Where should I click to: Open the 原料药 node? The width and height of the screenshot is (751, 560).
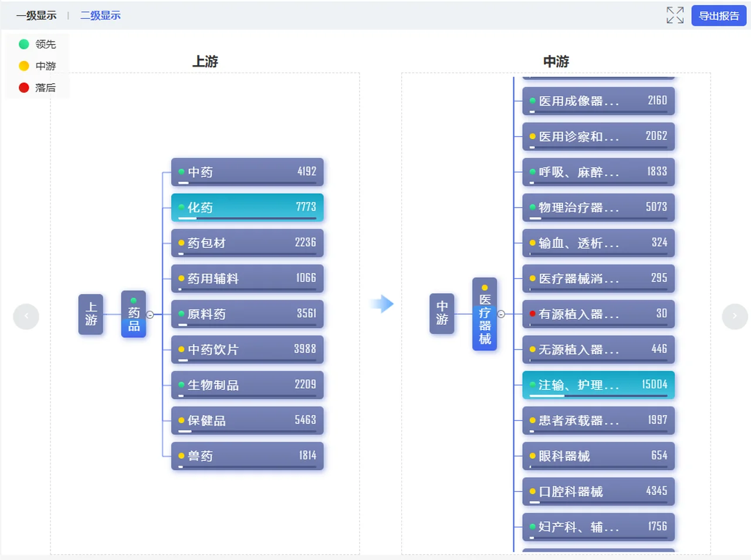click(x=247, y=314)
